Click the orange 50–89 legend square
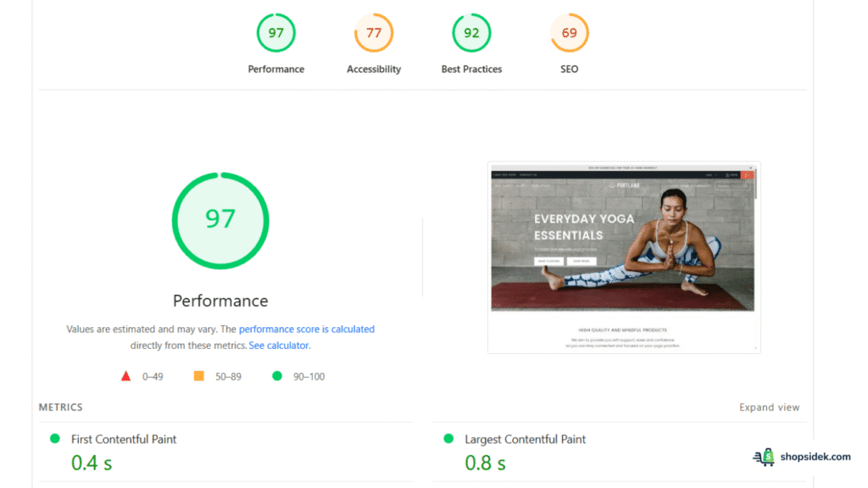 pyautogui.click(x=200, y=375)
